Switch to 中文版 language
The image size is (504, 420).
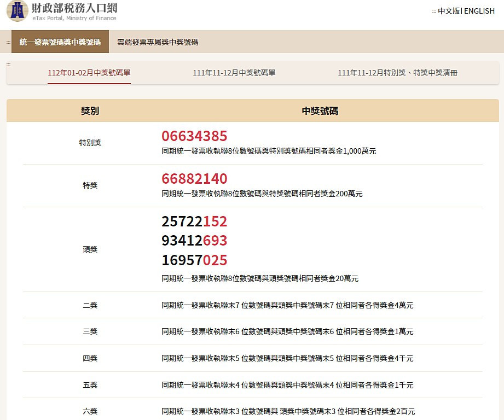[x=449, y=11]
